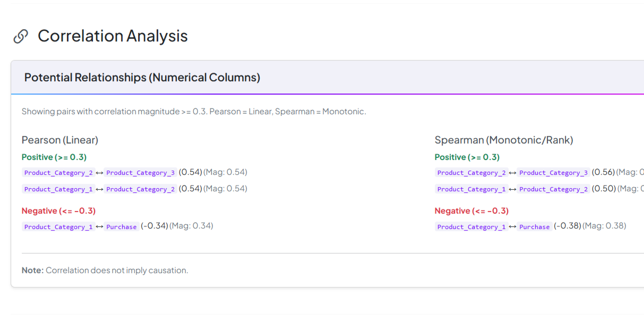644x322 pixels.
Task: Click the Pearson (Linear) heading
Action: click(60, 140)
